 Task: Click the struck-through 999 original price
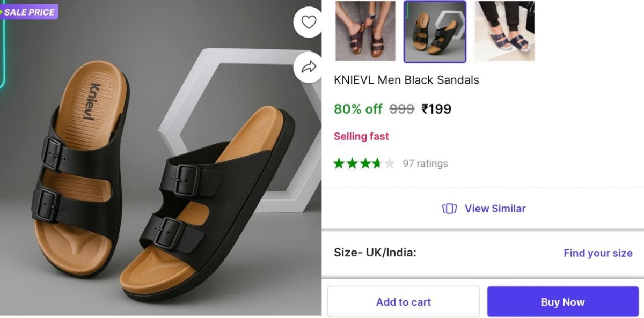(x=401, y=109)
